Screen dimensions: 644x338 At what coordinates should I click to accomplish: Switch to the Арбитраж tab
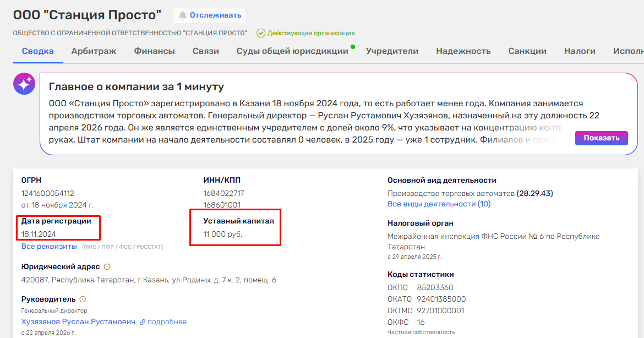tap(94, 51)
